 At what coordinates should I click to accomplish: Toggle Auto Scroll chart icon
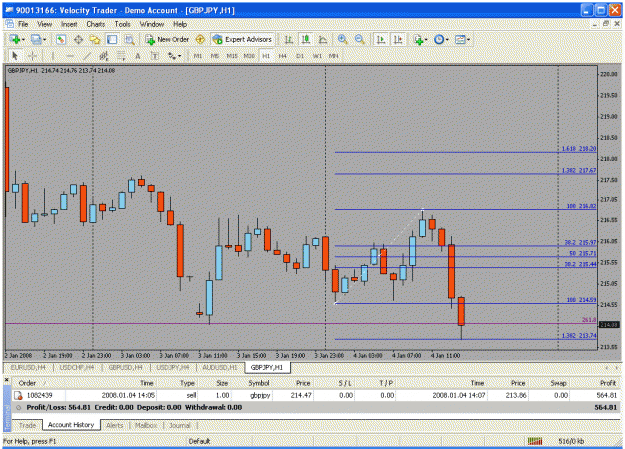[x=381, y=39]
